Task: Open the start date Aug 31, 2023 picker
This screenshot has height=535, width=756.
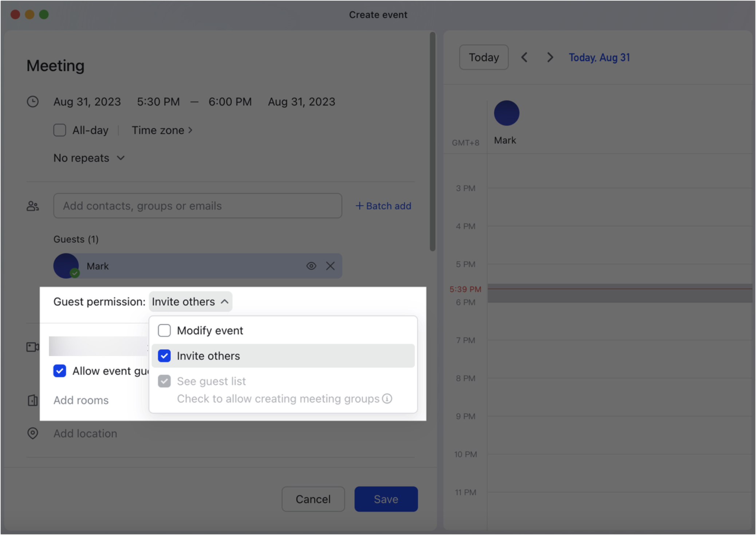Action: coord(87,102)
